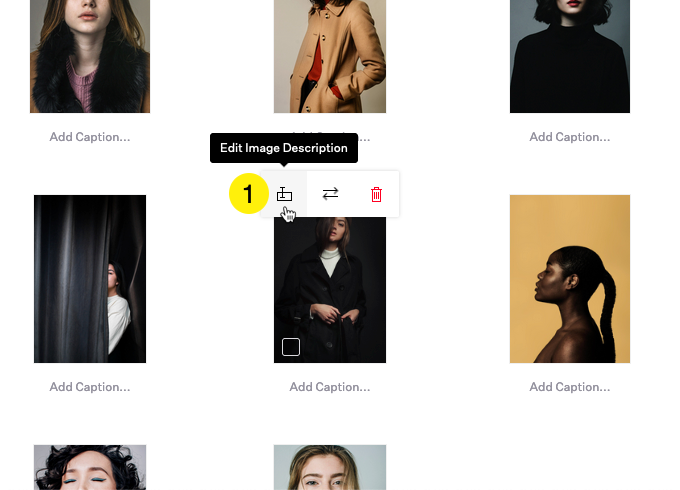Tick the checkbox on black coat photo

[x=291, y=347]
